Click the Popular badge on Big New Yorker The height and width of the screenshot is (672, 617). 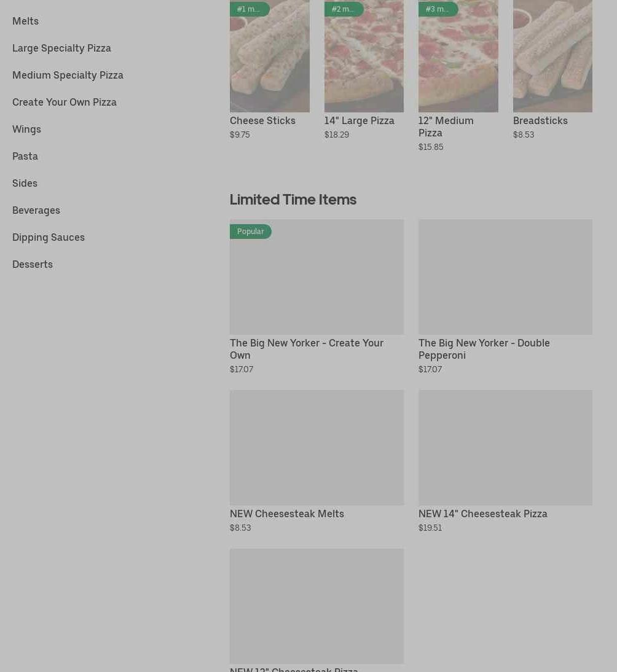click(250, 232)
